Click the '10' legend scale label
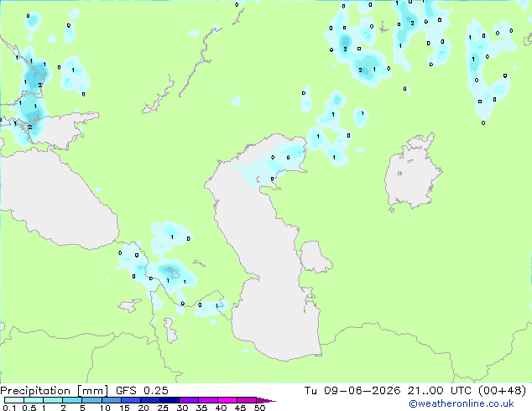532x411 pixels. [105, 408]
